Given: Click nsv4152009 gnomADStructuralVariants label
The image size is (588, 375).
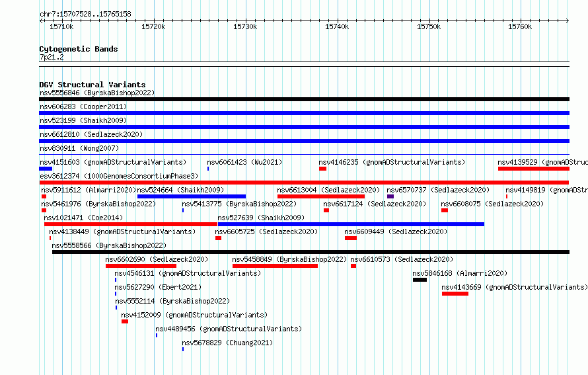Looking at the screenshot, I should tap(194, 315).
